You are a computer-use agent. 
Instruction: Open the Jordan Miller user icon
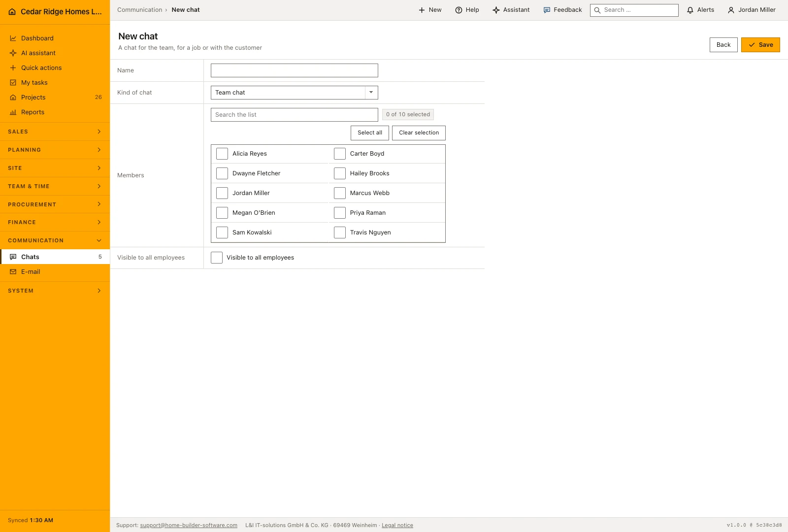731,10
